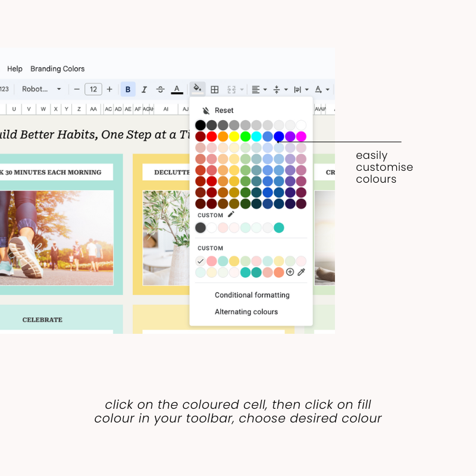Viewport: 476px width, 476px height.
Task: Increase font size with the plus button
Action: (x=109, y=89)
